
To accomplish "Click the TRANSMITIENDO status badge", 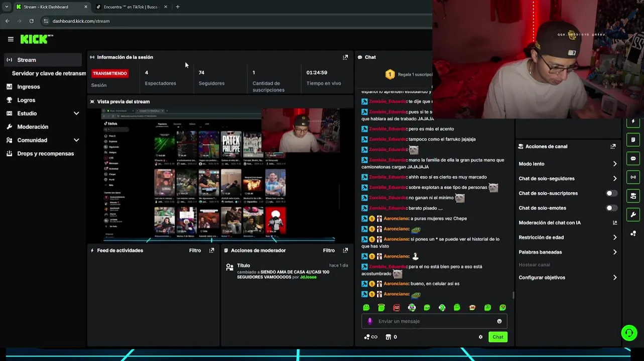I will tap(109, 73).
